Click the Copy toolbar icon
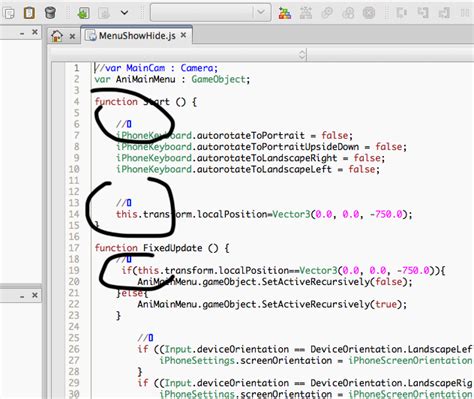Screen dimensions: 474x399 tap(9, 13)
